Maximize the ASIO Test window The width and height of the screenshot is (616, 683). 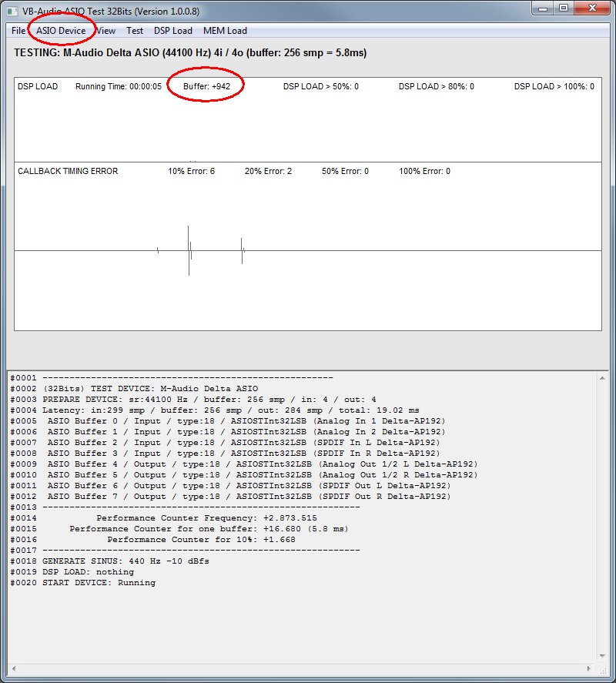(x=564, y=8)
